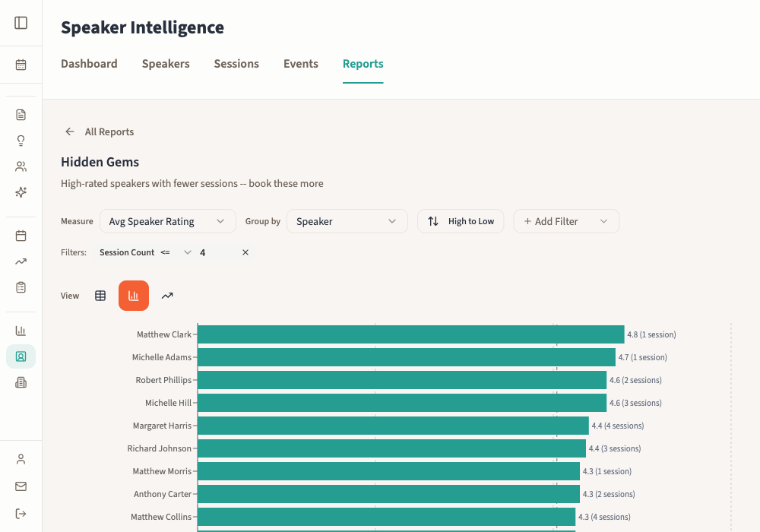
Task: Click the Hidden Gems report title
Action: point(100,162)
